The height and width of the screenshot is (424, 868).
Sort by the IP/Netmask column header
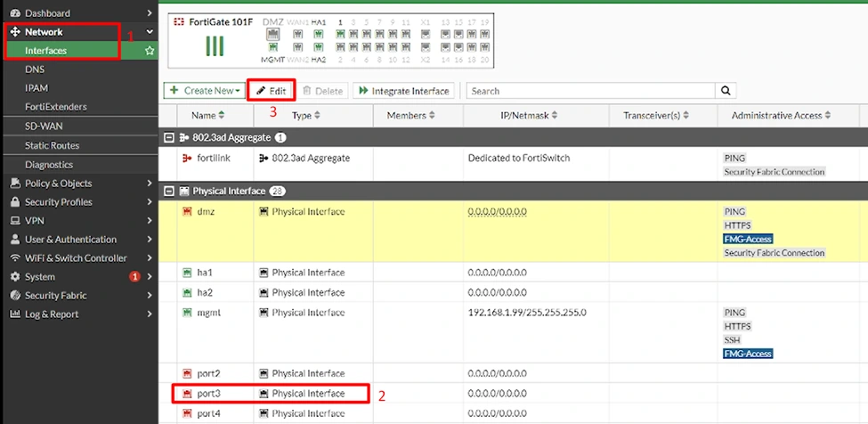pyautogui.click(x=528, y=116)
